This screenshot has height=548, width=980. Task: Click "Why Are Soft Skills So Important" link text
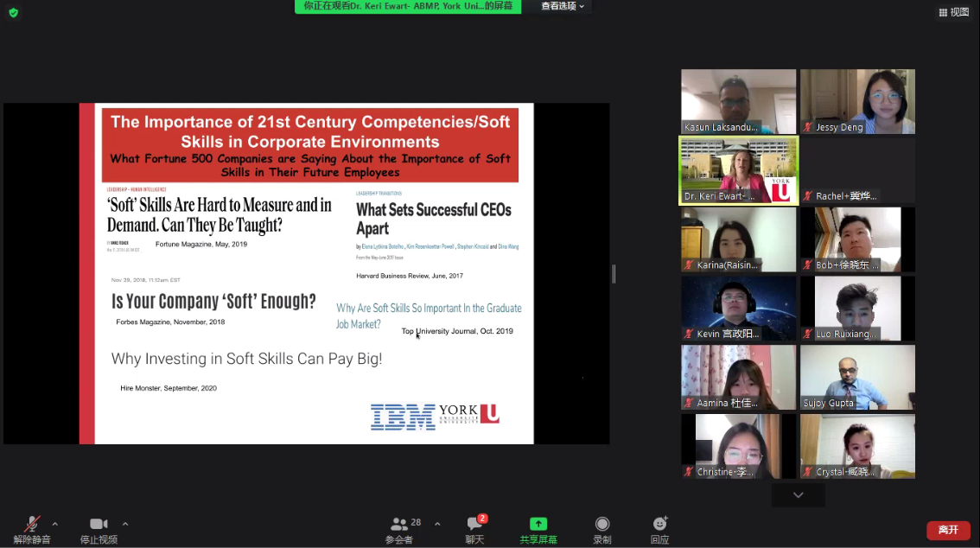point(429,315)
